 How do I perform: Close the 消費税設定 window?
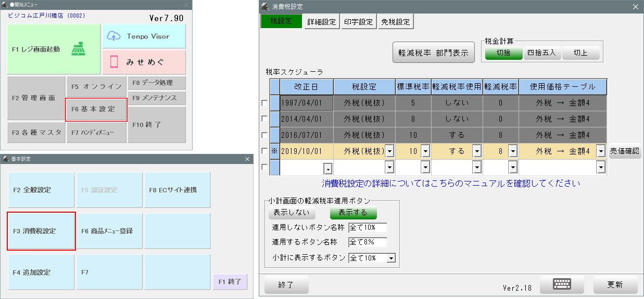[635, 7]
